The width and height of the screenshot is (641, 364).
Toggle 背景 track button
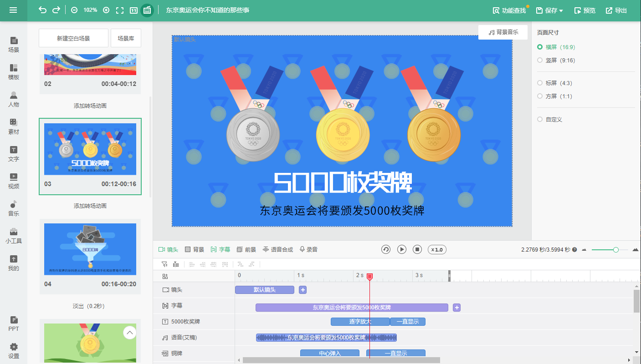coord(195,249)
